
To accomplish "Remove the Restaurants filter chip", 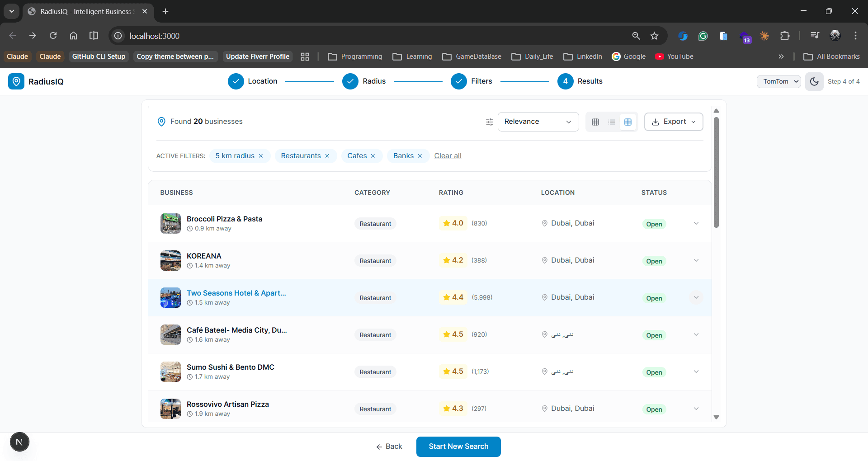I will [327, 156].
